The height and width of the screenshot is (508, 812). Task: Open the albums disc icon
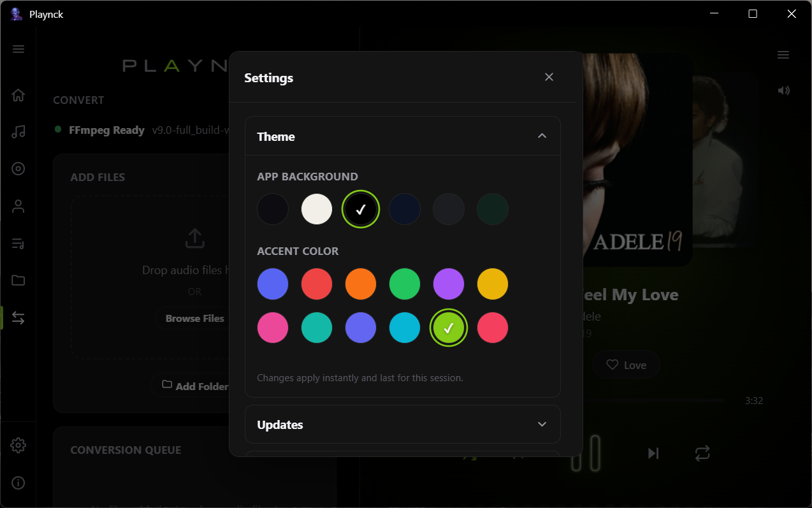click(x=18, y=169)
